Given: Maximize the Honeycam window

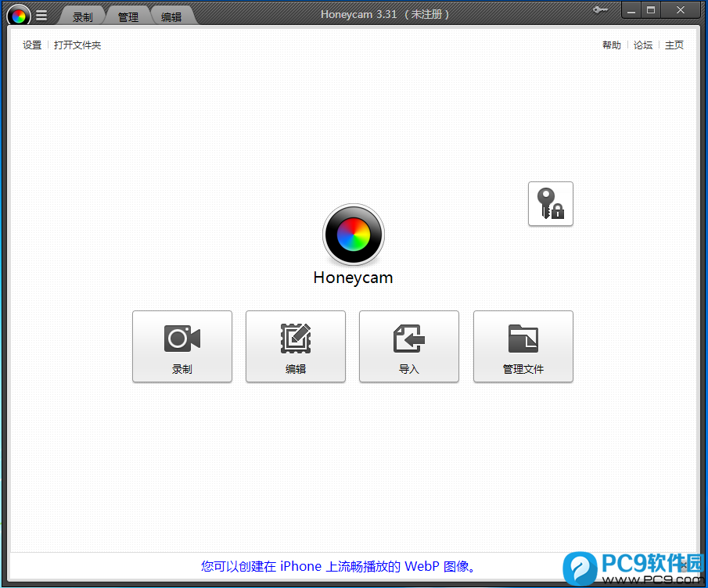Looking at the screenshot, I should [651, 10].
